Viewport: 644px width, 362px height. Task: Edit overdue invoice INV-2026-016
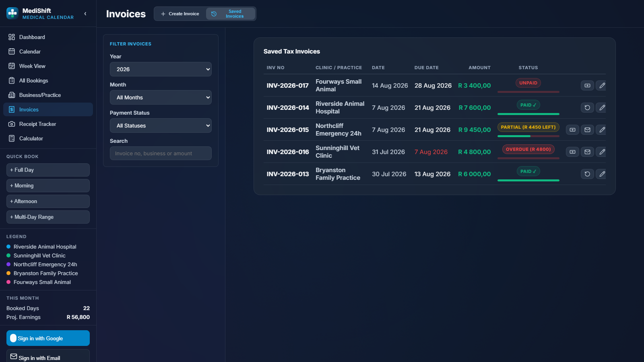[602, 152]
